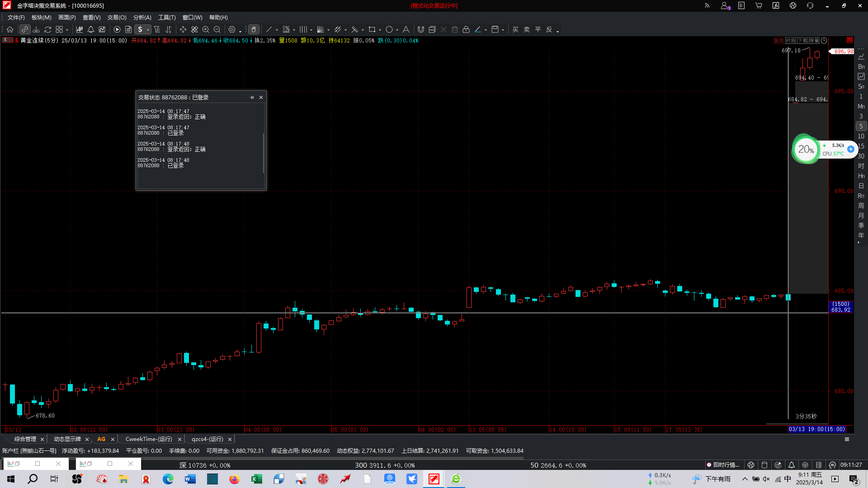Toggle 复权 adjustment button on chart

(x=778, y=41)
